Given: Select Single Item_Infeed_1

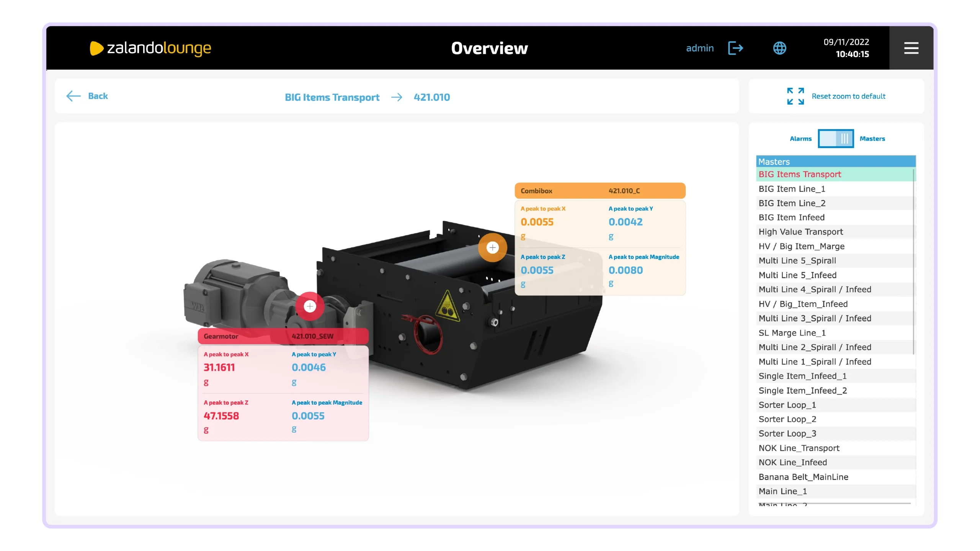Looking at the screenshot, I should click(x=835, y=376).
